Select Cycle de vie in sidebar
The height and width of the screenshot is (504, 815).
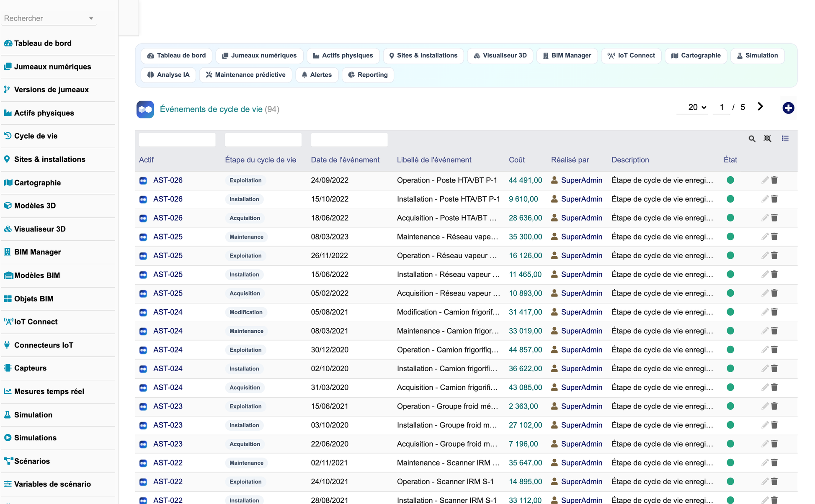tap(36, 136)
